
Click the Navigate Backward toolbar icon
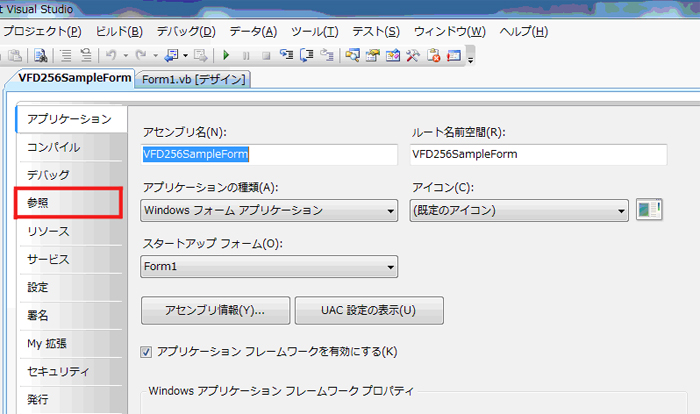(x=173, y=55)
